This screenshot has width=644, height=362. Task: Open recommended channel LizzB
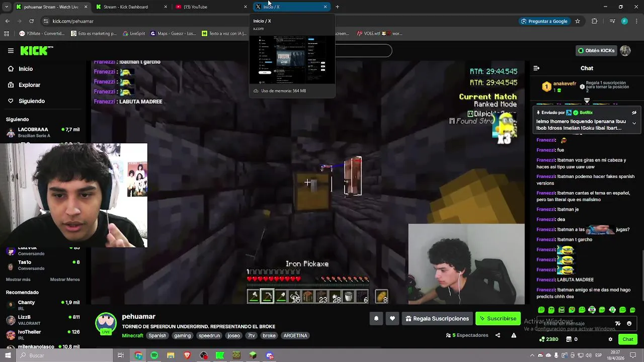43,320
